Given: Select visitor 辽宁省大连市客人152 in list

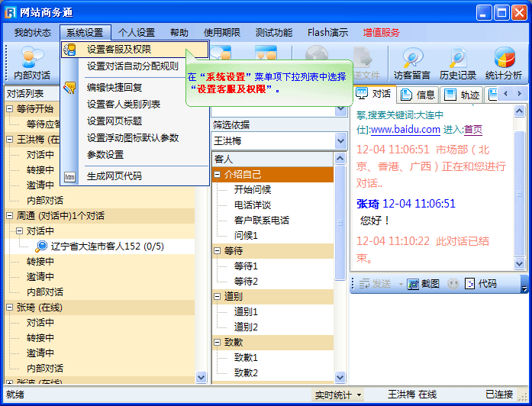Looking at the screenshot, I should 107,246.
